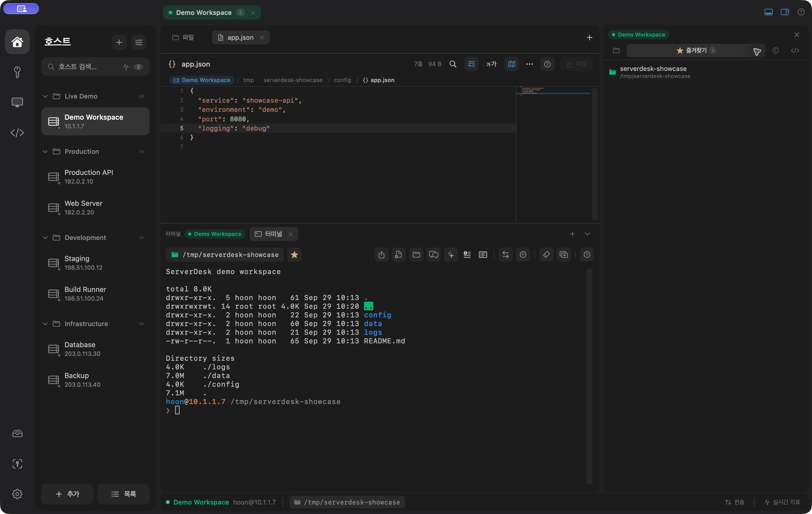Click the share/upload icon in the terminal toolbar
The height and width of the screenshot is (514, 812).
coord(381,255)
